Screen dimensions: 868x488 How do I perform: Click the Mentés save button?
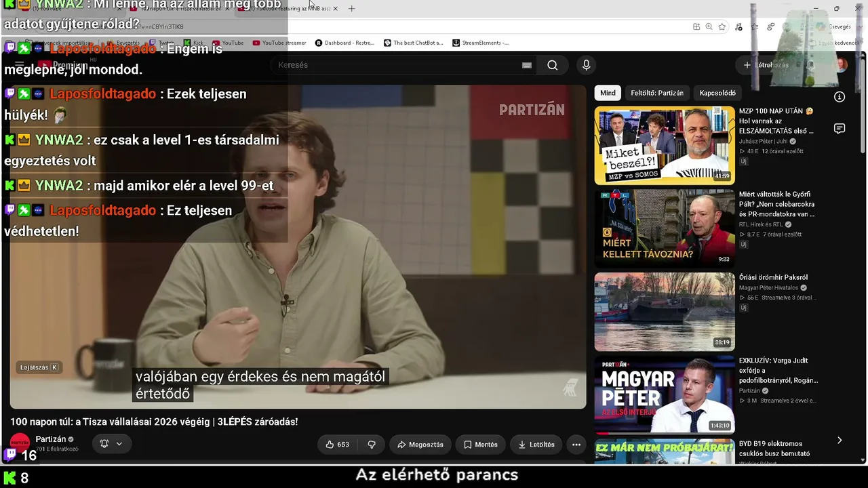coord(481,445)
